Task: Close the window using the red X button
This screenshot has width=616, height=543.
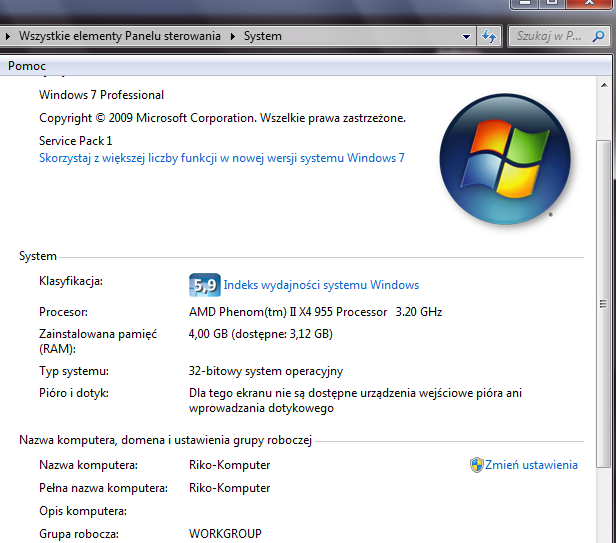Action: point(588,3)
